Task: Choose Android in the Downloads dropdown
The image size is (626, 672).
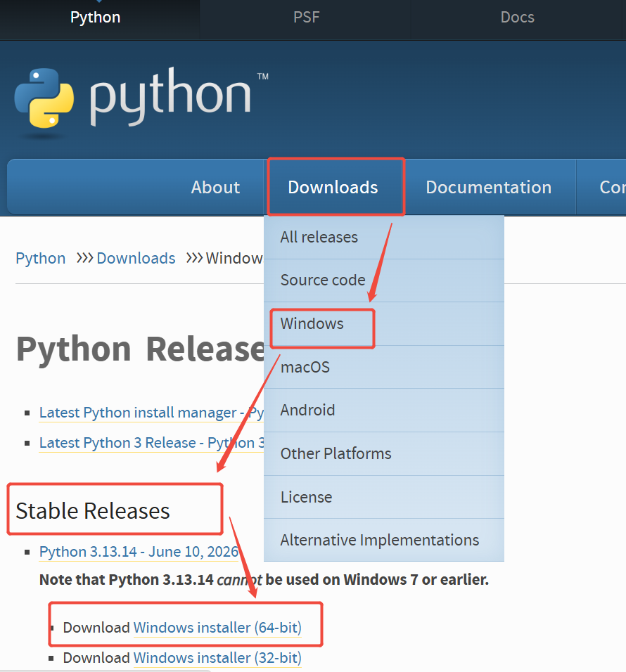Action: [384, 411]
